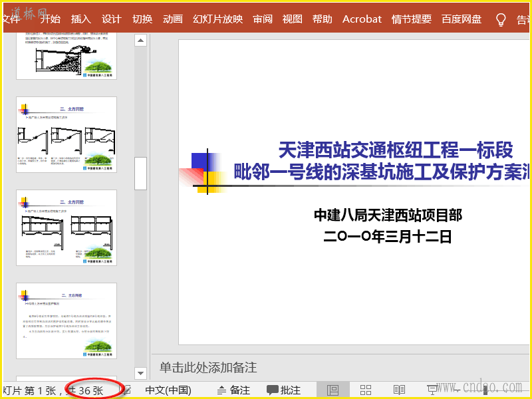
Task: Click the slide title 天津西站交通枢纽工程一标段
Action: click(x=396, y=150)
